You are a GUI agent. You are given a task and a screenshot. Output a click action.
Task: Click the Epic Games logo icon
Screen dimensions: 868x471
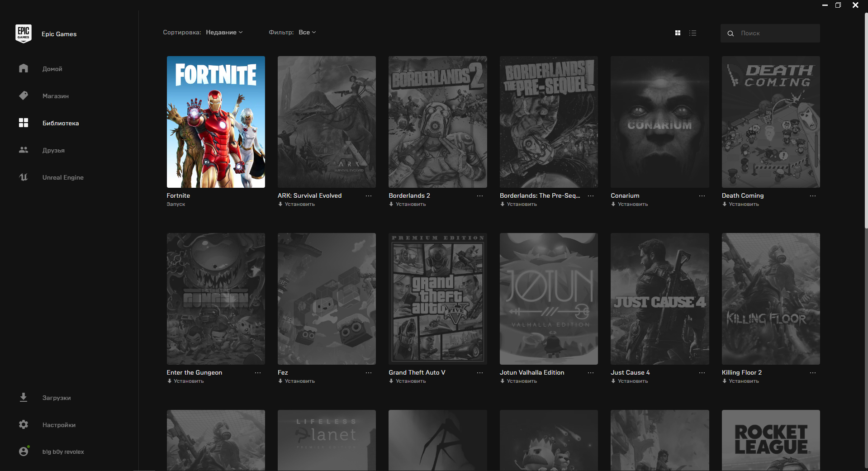[x=24, y=34]
